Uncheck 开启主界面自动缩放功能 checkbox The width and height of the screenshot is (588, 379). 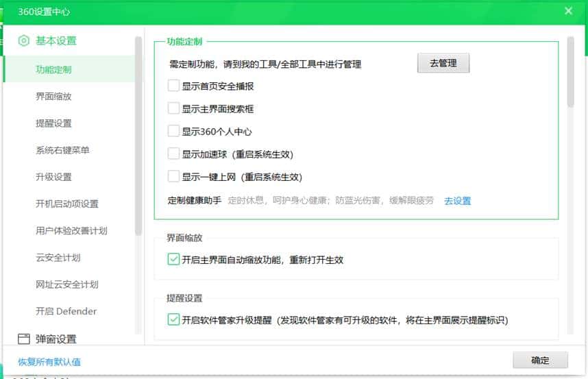tap(173, 260)
